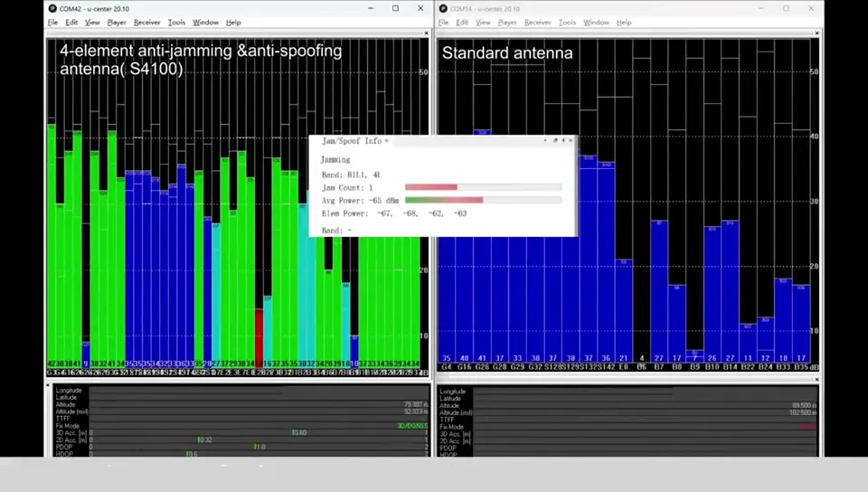868x492 pixels.
Task: Open Tools menu in COM14 window
Action: click(568, 23)
